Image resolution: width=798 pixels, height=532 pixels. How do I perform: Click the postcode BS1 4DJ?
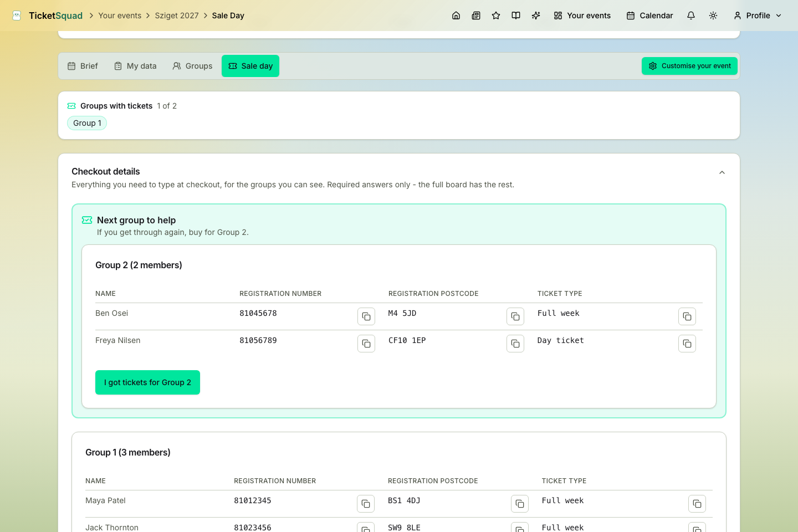[404, 500]
